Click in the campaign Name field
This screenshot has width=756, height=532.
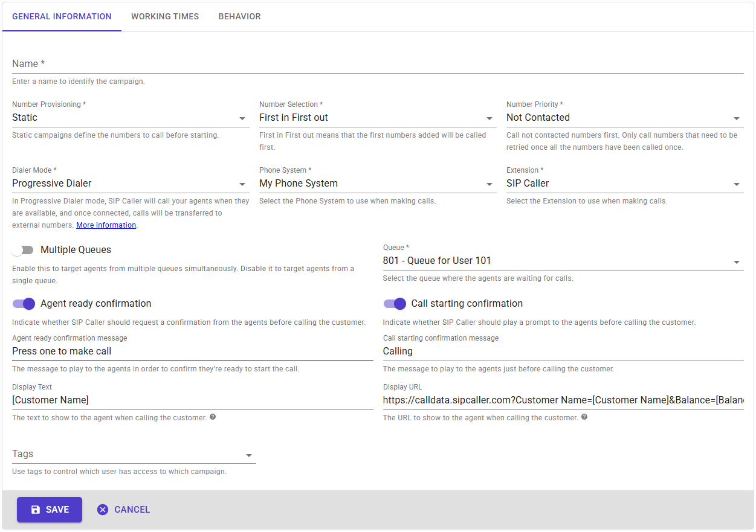point(377,64)
